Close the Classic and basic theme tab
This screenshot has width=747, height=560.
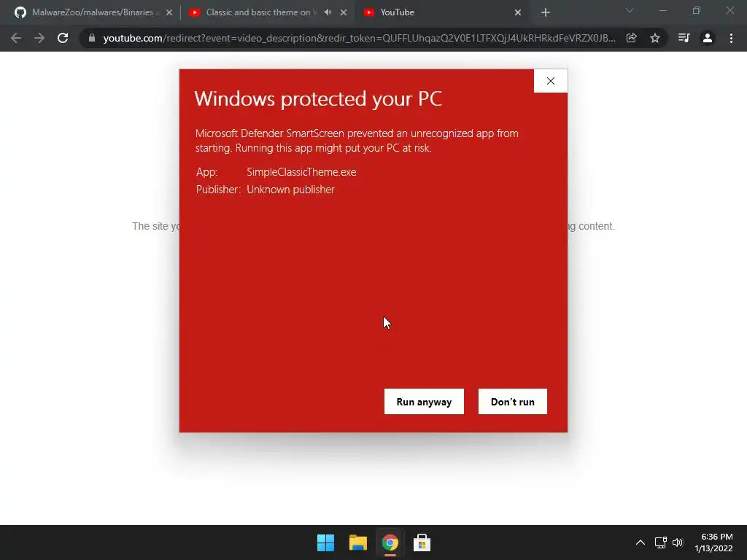(x=344, y=12)
